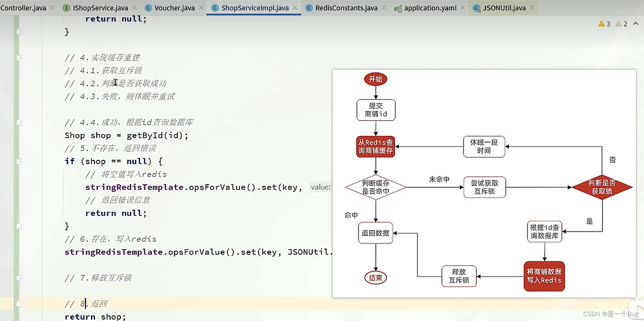644x321 pixels.
Task: Close the application.yaml tab
Action: (463, 8)
